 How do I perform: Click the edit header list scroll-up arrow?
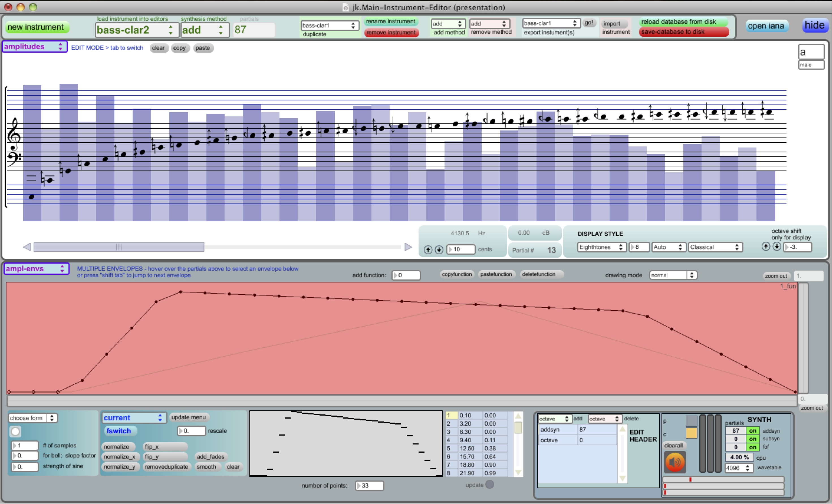[622, 429]
